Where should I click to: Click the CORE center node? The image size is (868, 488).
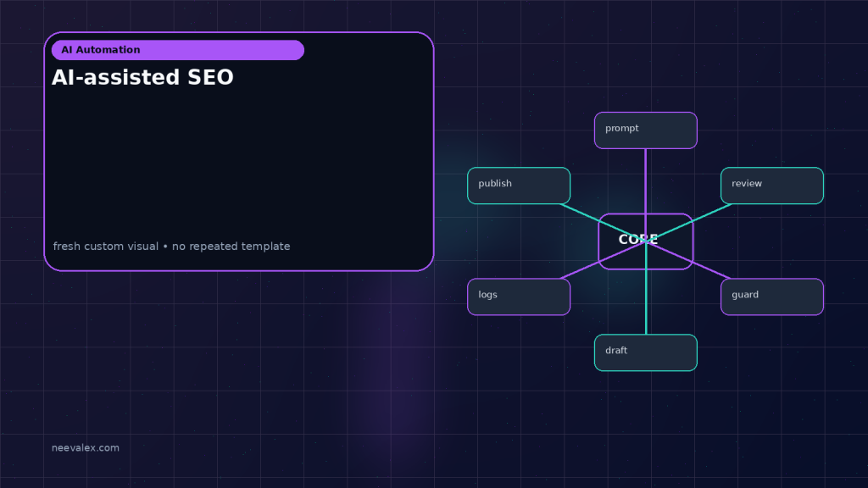point(645,241)
